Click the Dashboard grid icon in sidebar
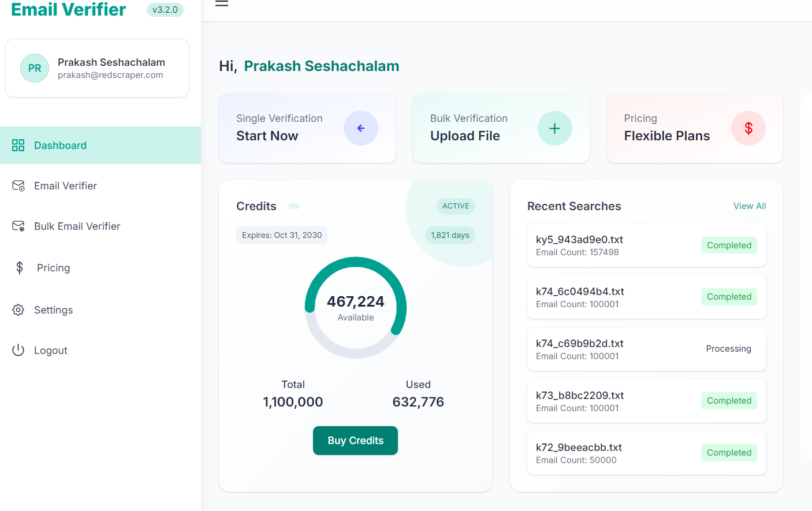 [18, 146]
